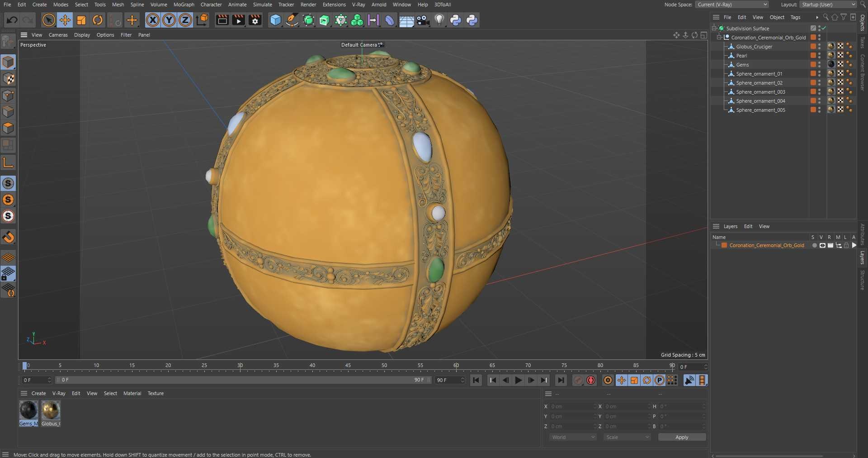This screenshot has height=458, width=868.
Task: Select the Rotate tool icon
Action: pos(98,20)
